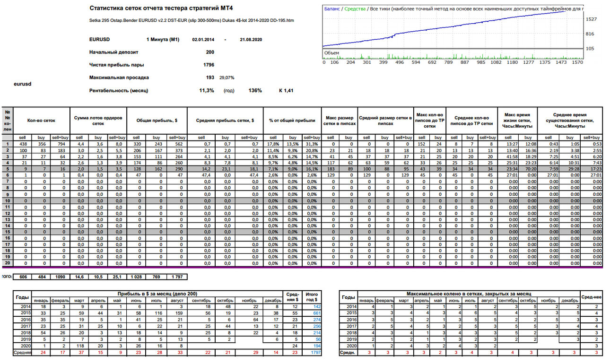This screenshot has height=364, width=610.
Task: Select the August 2015 profit '159'
Action: coord(178,313)
